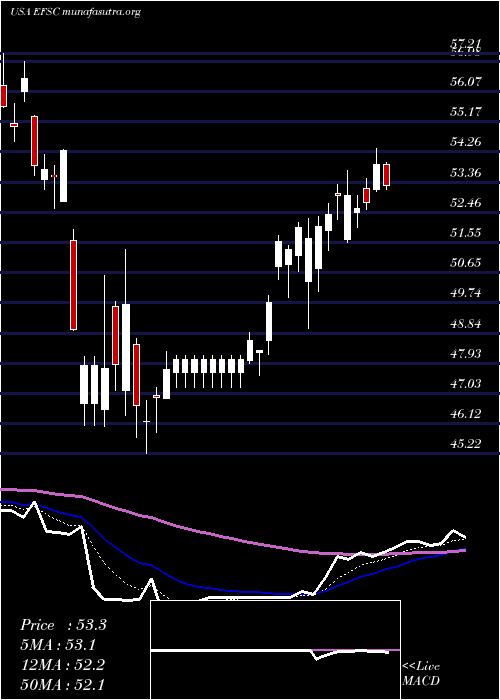Click the '12MA : 52.2' readout

[62, 665]
